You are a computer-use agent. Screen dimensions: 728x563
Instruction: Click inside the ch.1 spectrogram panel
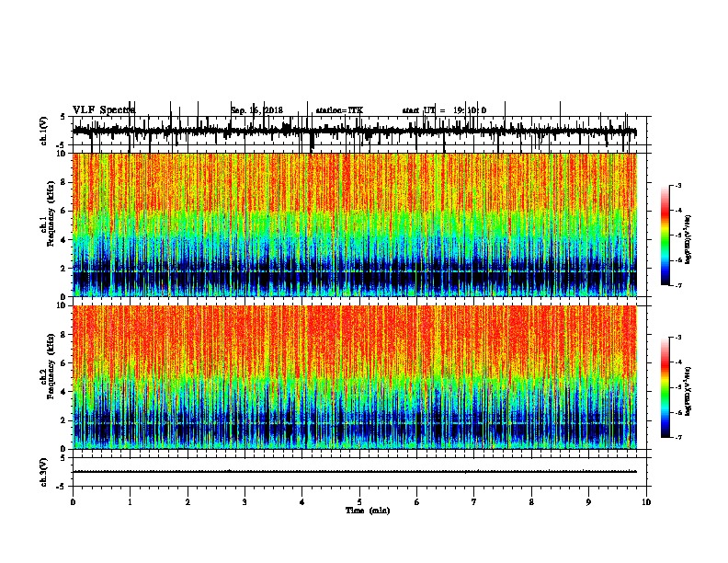[x=355, y=224]
